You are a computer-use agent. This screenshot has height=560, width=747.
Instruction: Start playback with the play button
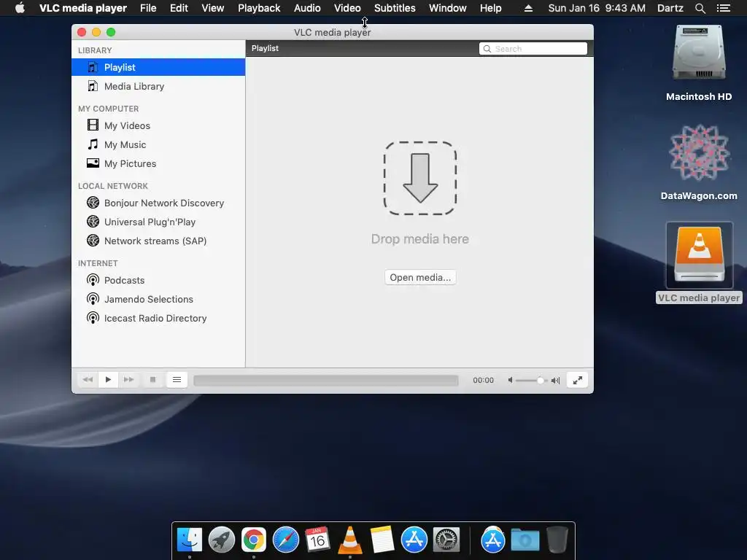coord(108,379)
